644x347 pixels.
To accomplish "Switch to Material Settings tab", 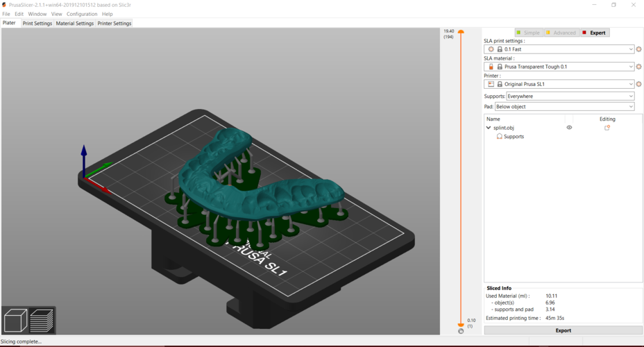I will point(75,24).
